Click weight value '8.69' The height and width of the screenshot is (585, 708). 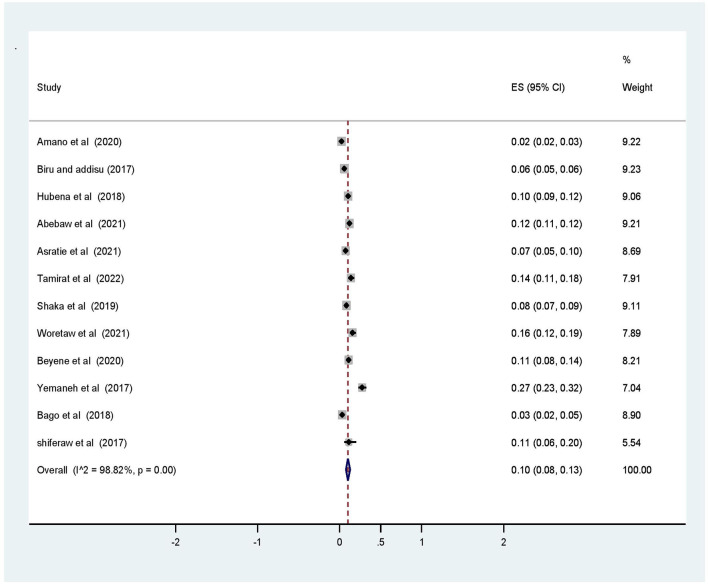(x=631, y=251)
